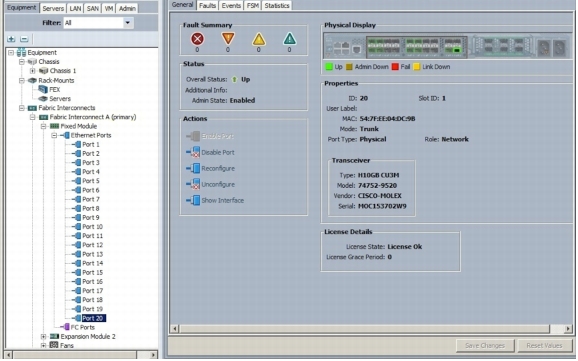The width and height of the screenshot is (578, 361).
Task: Click the collapse all minus icon
Action: (x=24, y=39)
